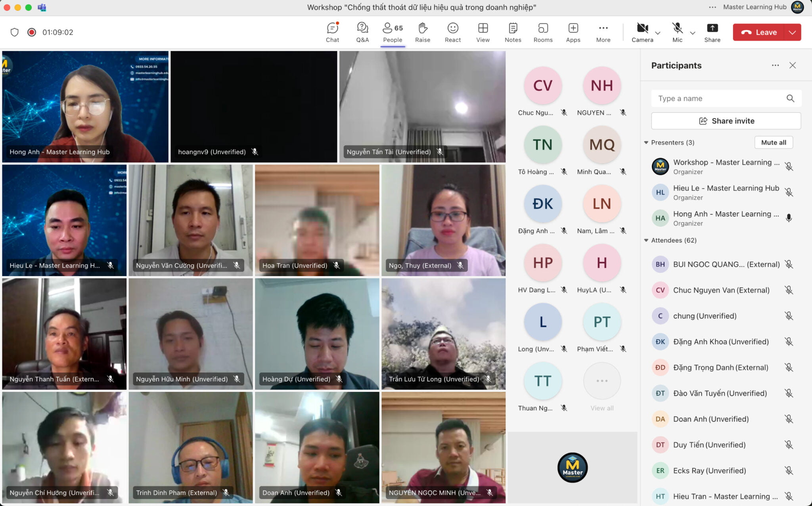
Task: Mute Hong Anh in the participant list
Action: (x=789, y=218)
